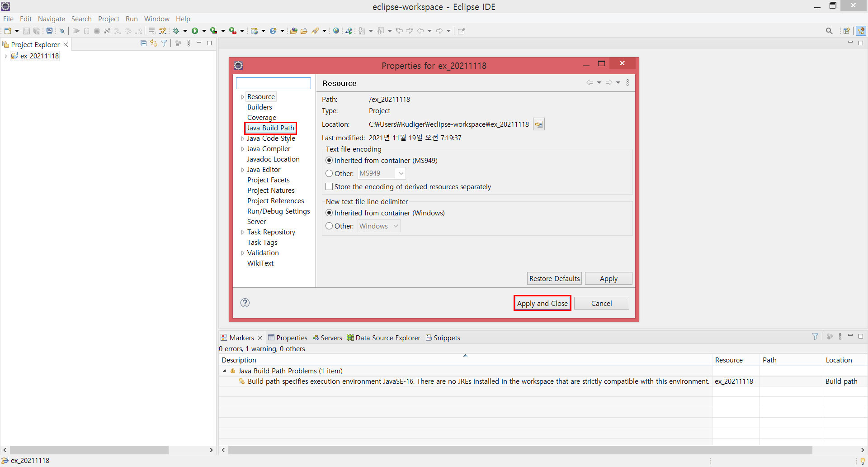Switch to the Data Source Explorer tab
This screenshot has width=868, height=467.
coord(383,338)
